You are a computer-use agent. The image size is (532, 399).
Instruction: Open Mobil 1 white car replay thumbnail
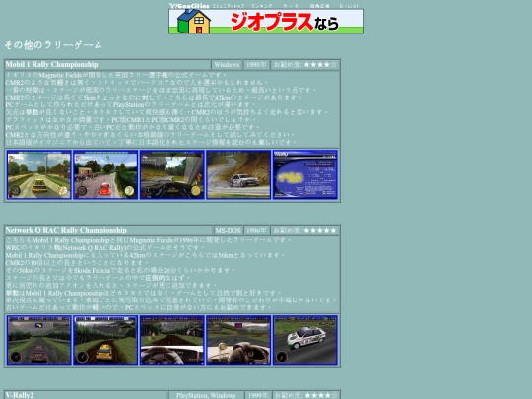(x=238, y=174)
